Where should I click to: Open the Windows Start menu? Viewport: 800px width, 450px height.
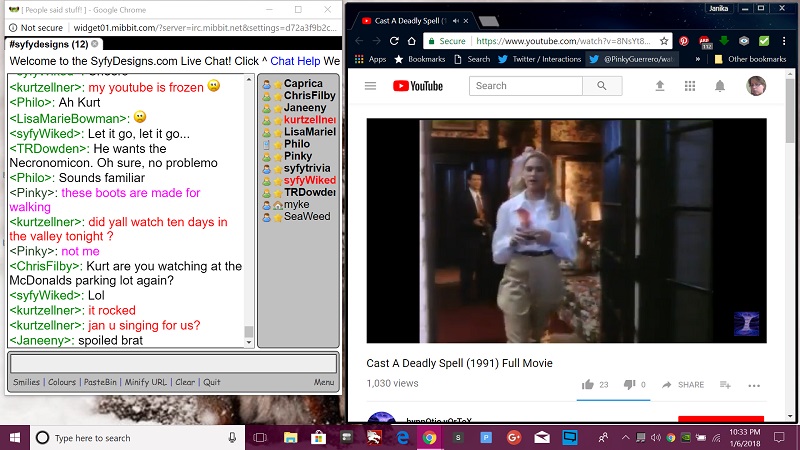coord(15,438)
